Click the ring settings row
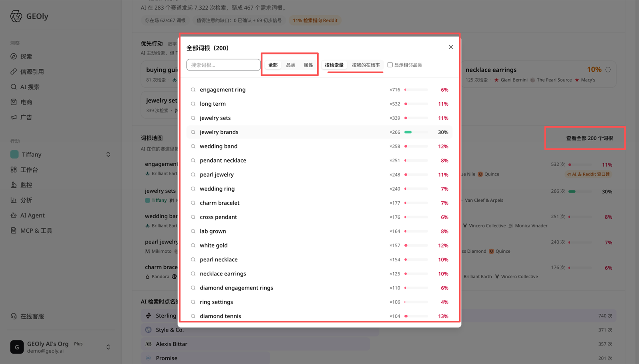The image size is (639, 364). pos(319,302)
